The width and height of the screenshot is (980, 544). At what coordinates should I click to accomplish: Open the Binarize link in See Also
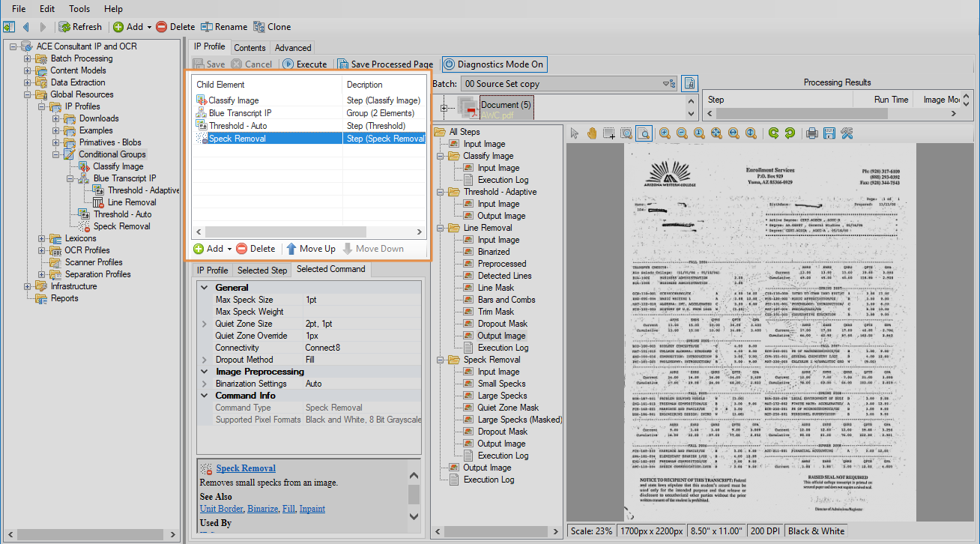tap(262, 509)
